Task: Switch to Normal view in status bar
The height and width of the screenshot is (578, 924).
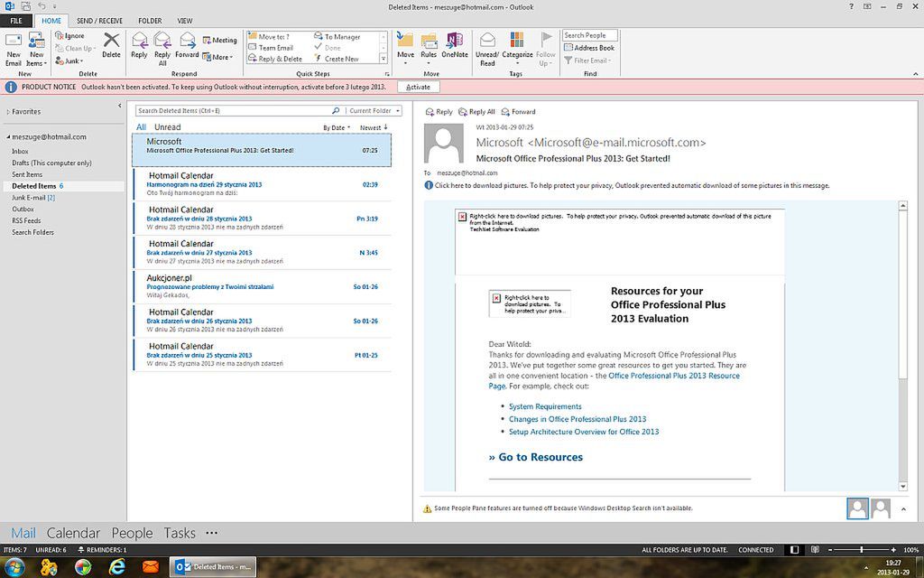Action: coord(794,550)
